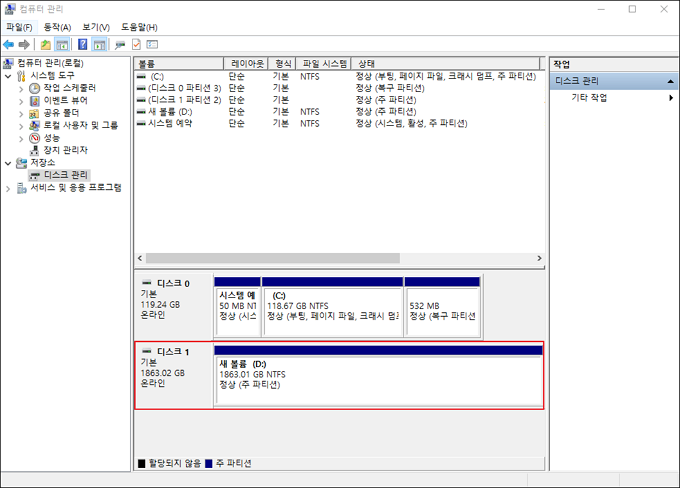Click the list settings toolbar icon
680x488 pixels.
(x=152, y=44)
